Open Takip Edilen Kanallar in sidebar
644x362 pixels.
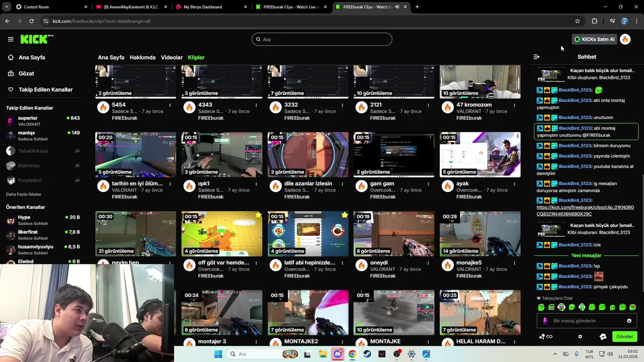45,89
